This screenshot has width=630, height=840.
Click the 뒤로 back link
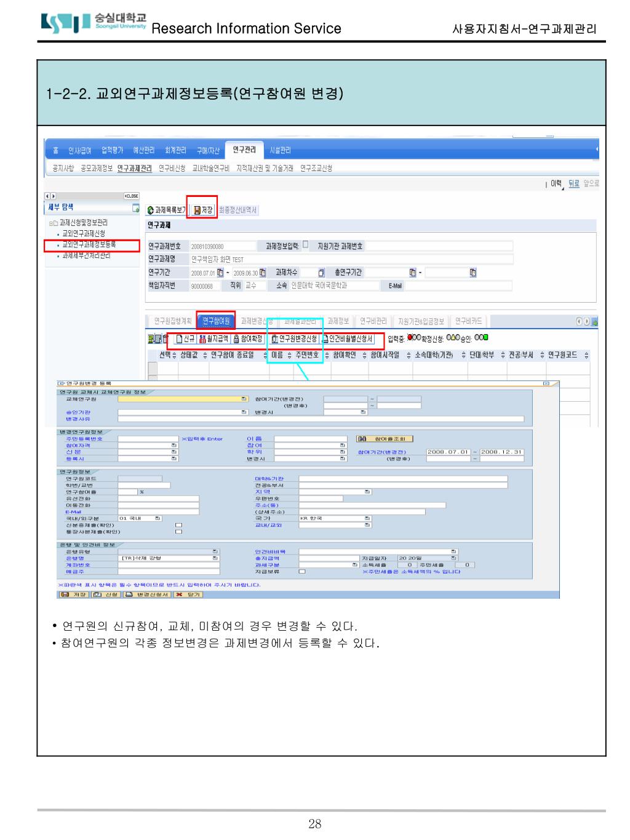pyautogui.click(x=574, y=183)
